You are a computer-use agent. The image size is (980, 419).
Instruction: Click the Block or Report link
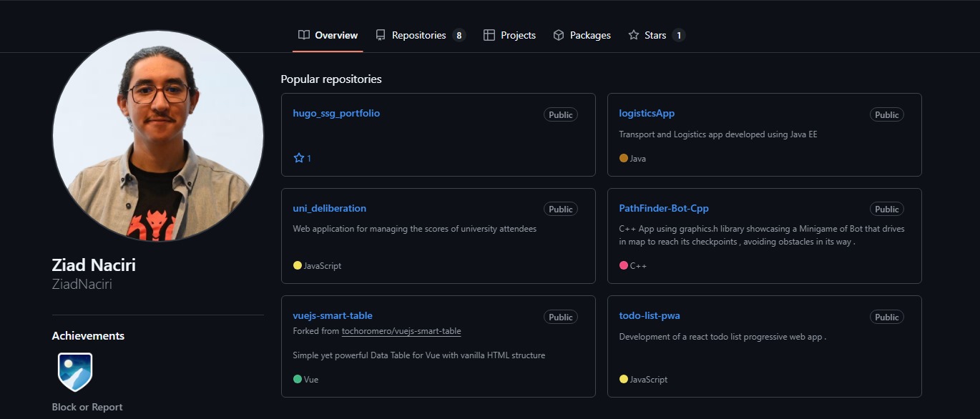(x=87, y=406)
